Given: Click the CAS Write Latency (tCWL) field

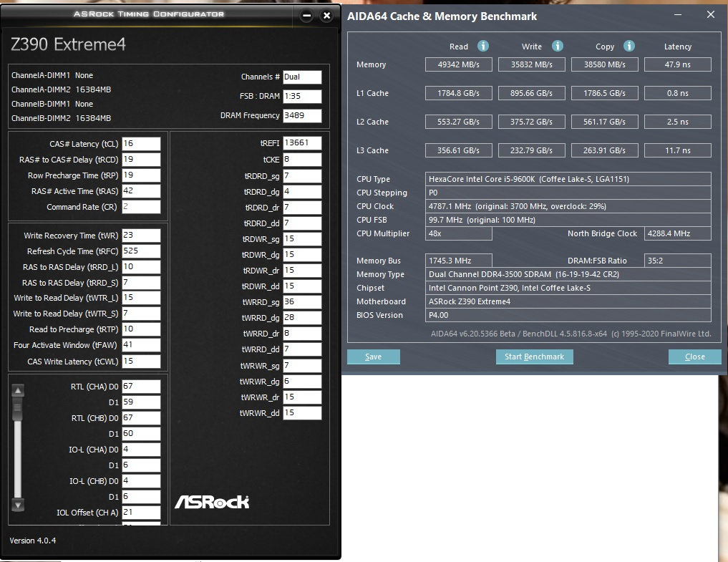Looking at the screenshot, I should [141, 362].
